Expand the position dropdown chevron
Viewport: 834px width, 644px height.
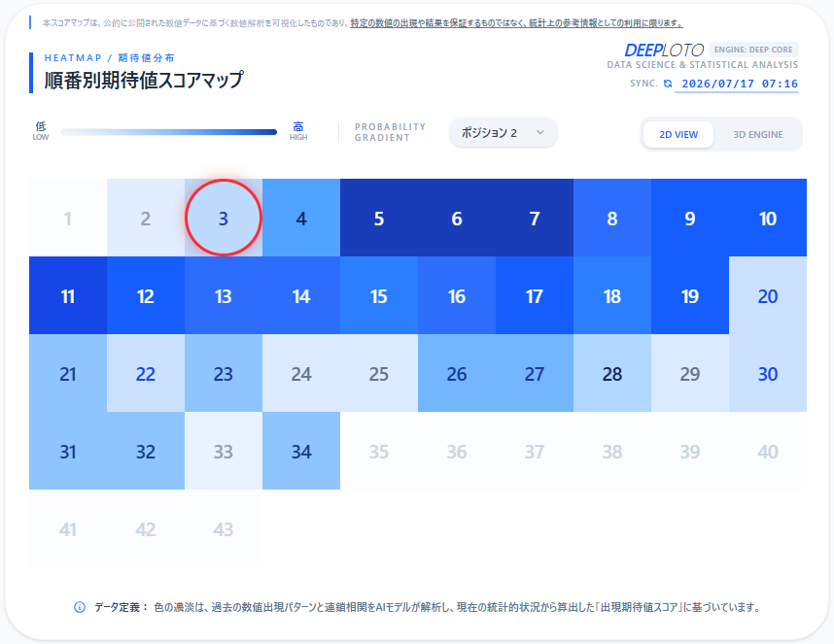(540, 132)
